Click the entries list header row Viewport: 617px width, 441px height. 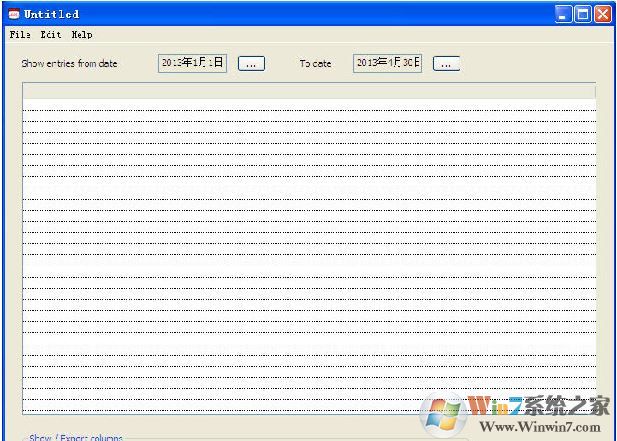tap(309, 92)
